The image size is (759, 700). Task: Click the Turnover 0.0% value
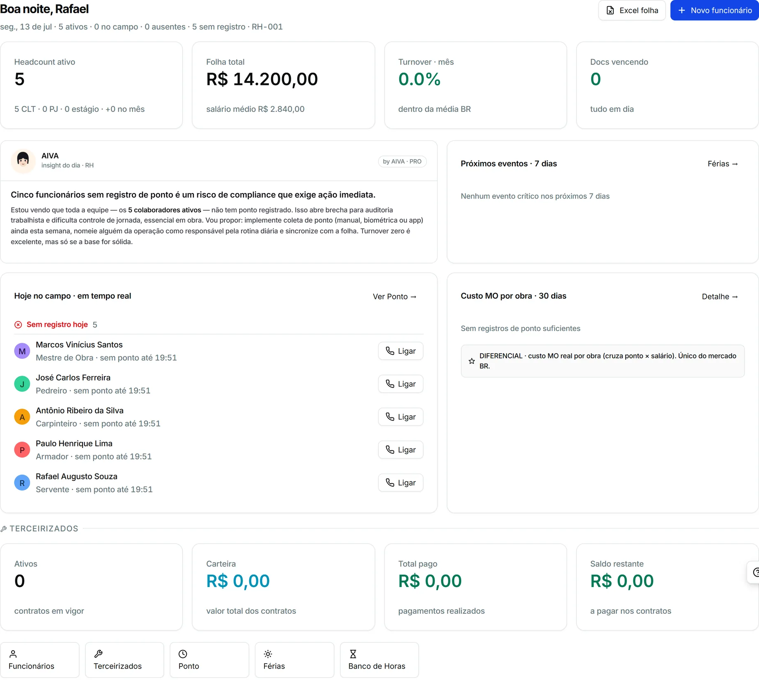pyautogui.click(x=420, y=79)
